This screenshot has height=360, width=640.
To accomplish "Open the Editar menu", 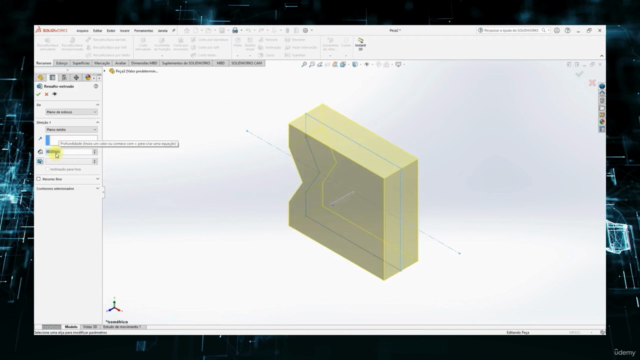I will coord(98,31).
